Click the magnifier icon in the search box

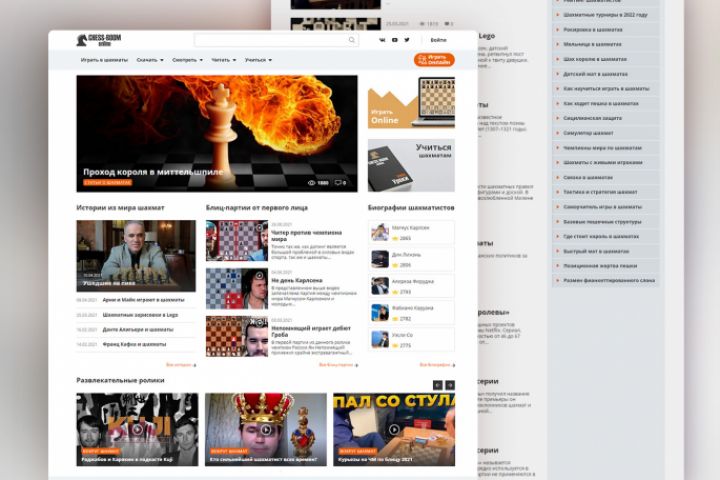point(352,40)
